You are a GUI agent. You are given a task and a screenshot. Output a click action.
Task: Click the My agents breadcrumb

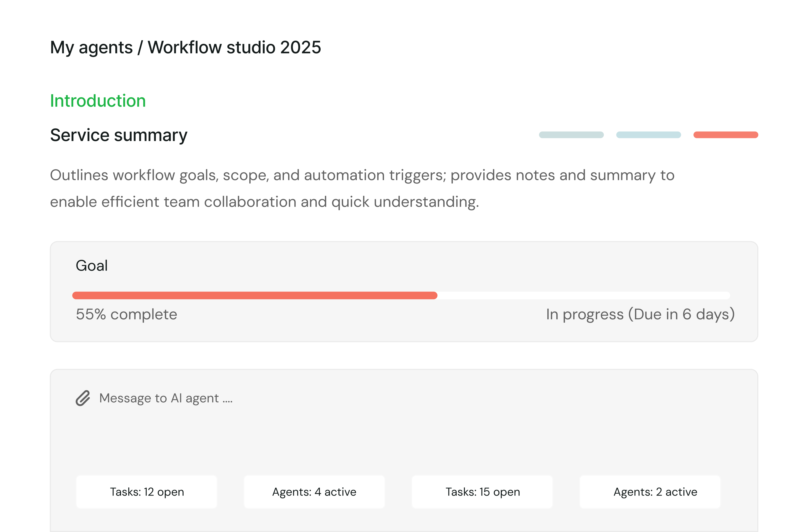91,47
